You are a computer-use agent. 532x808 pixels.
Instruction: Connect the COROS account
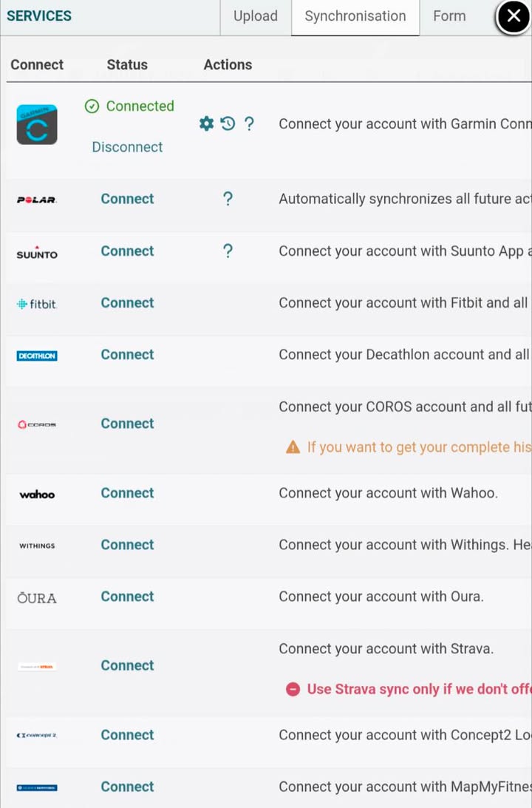(x=127, y=424)
